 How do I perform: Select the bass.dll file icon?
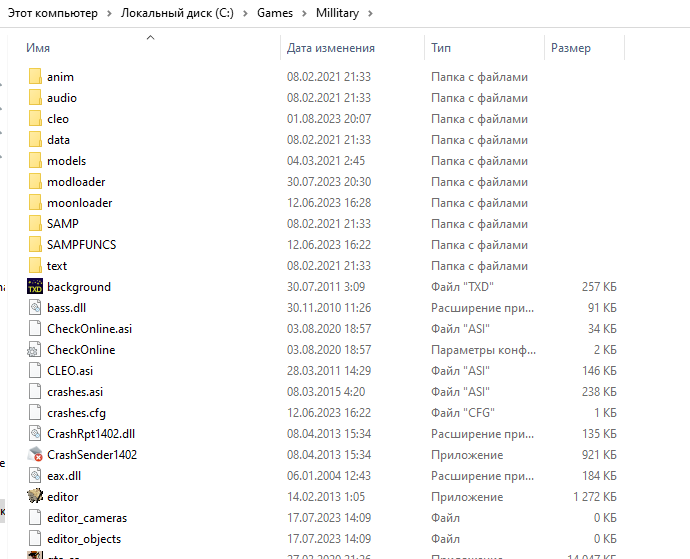[x=35, y=308]
